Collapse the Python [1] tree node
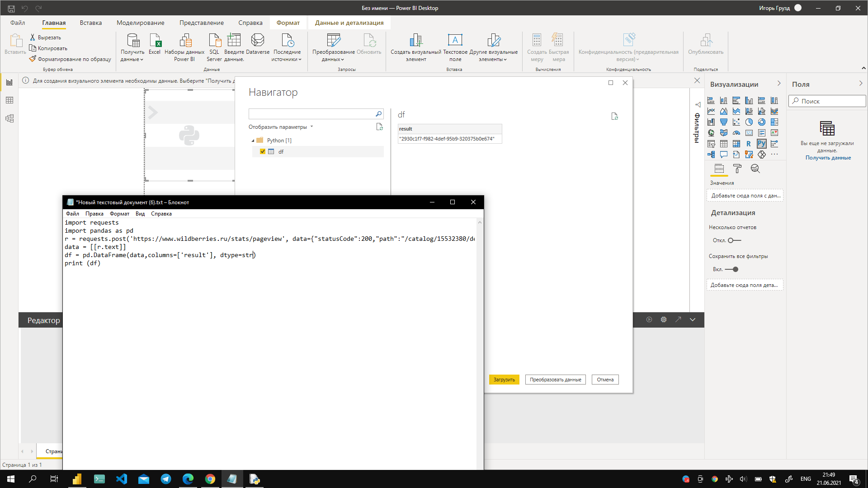The width and height of the screenshot is (868, 488). (x=253, y=141)
